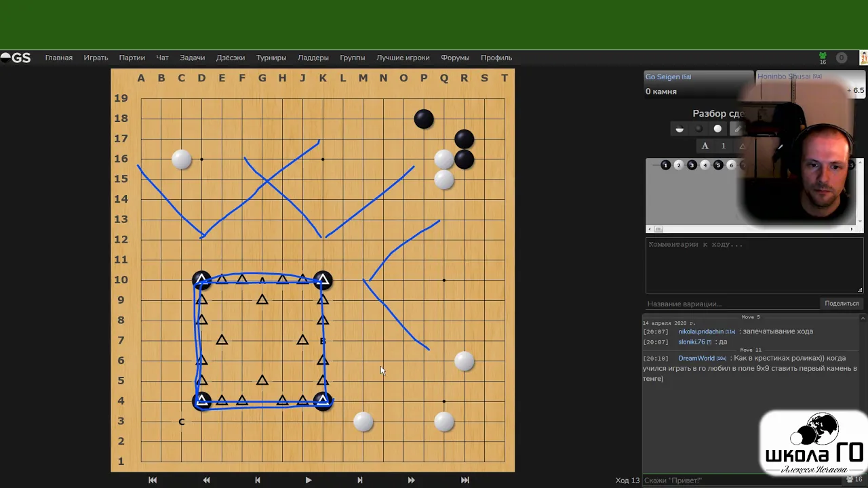Click right arrow of move tree scrollbar

point(853,229)
